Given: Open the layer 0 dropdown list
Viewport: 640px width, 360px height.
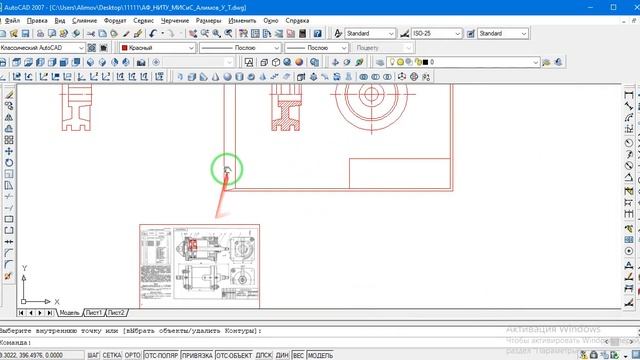Looking at the screenshot, I should click(x=536, y=62).
